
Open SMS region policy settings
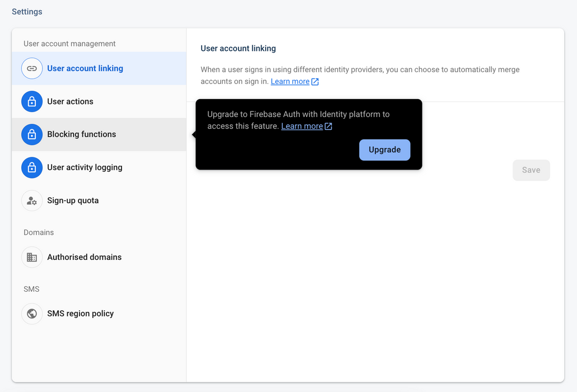[81, 314]
